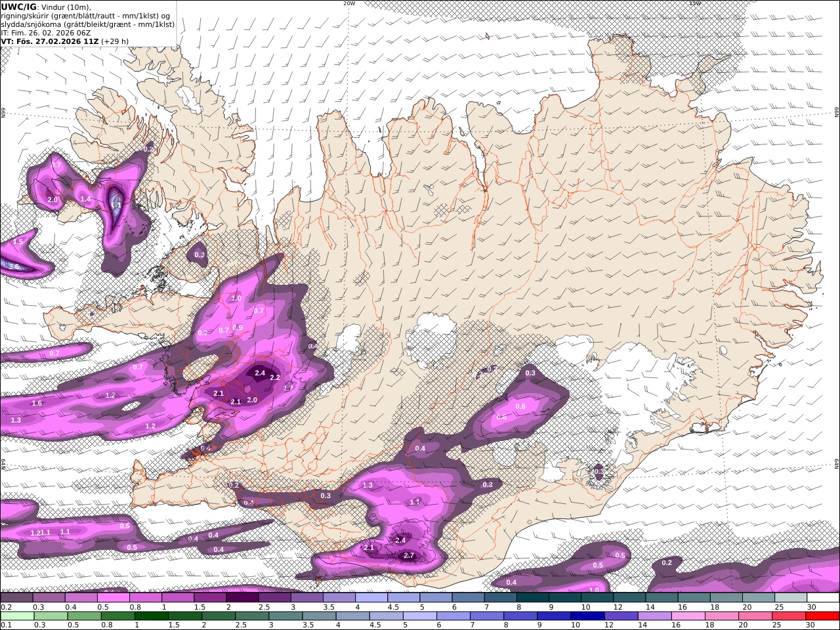The width and height of the screenshot is (840, 630).
Task: Click the snow legend label '4.5'
Action: 394,607
